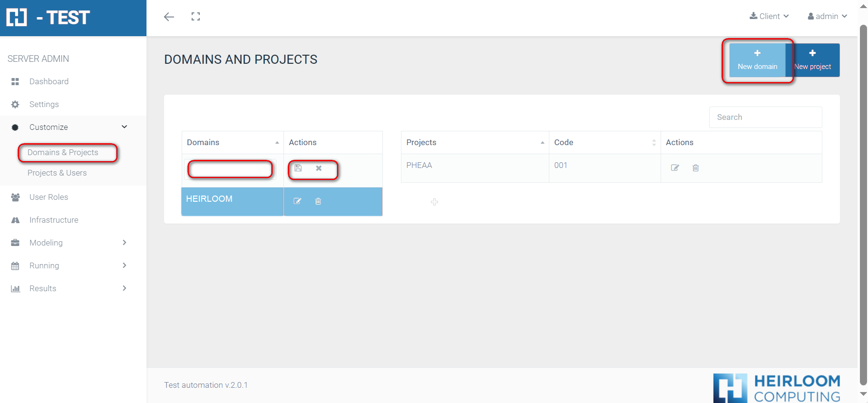Click the New domain button
Image resolution: width=868 pixels, height=403 pixels.
point(757,60)
